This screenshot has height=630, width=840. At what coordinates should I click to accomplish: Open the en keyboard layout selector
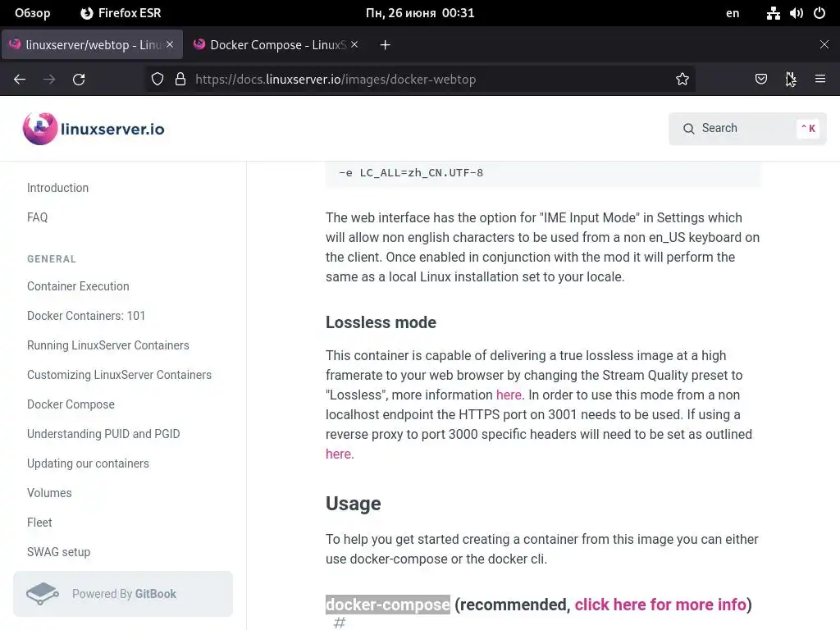(733, 13)
